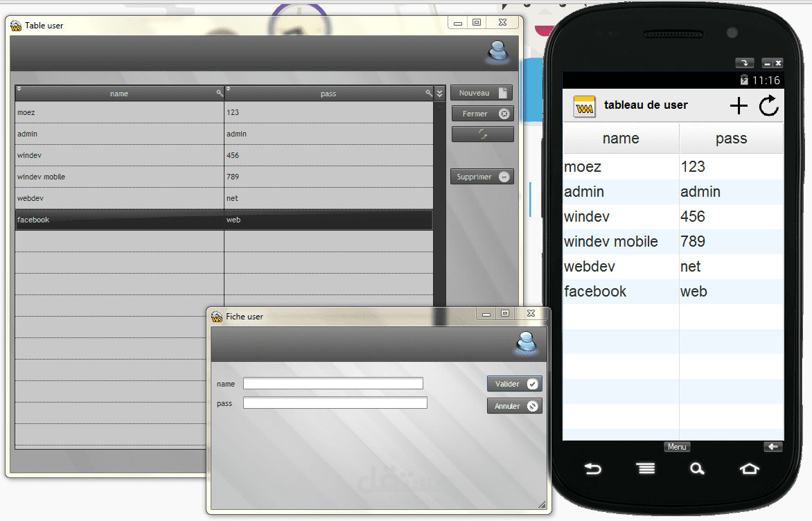Tap the phone's back hardware button

pos(593,469)
